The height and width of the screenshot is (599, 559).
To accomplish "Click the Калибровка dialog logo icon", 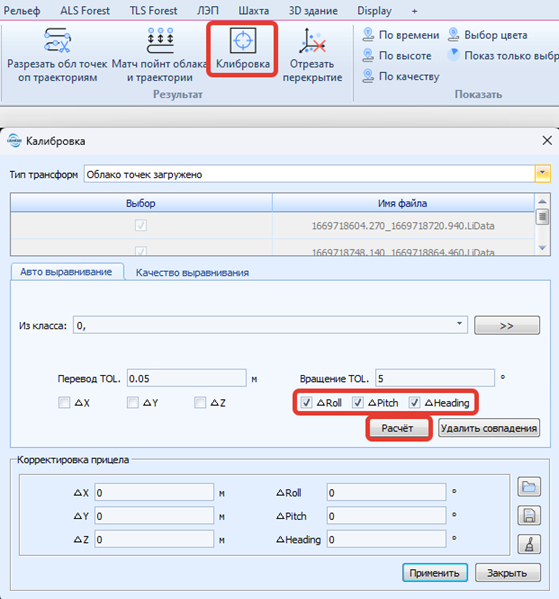I will pos(15,141).
